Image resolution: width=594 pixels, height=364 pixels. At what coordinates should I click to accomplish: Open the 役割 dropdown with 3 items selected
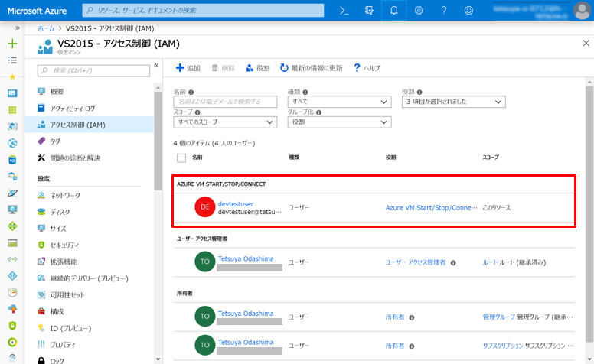click(454, 102)
